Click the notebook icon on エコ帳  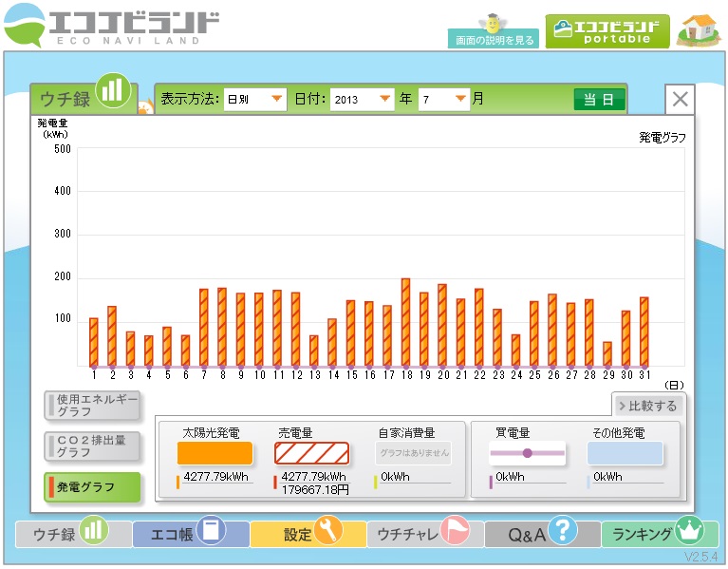[x=211, y=530]
